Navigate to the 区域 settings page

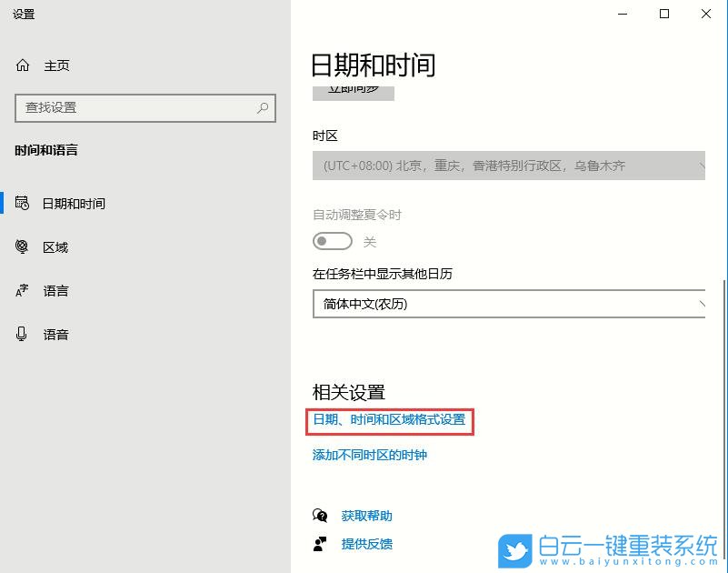tap(55, 246)
